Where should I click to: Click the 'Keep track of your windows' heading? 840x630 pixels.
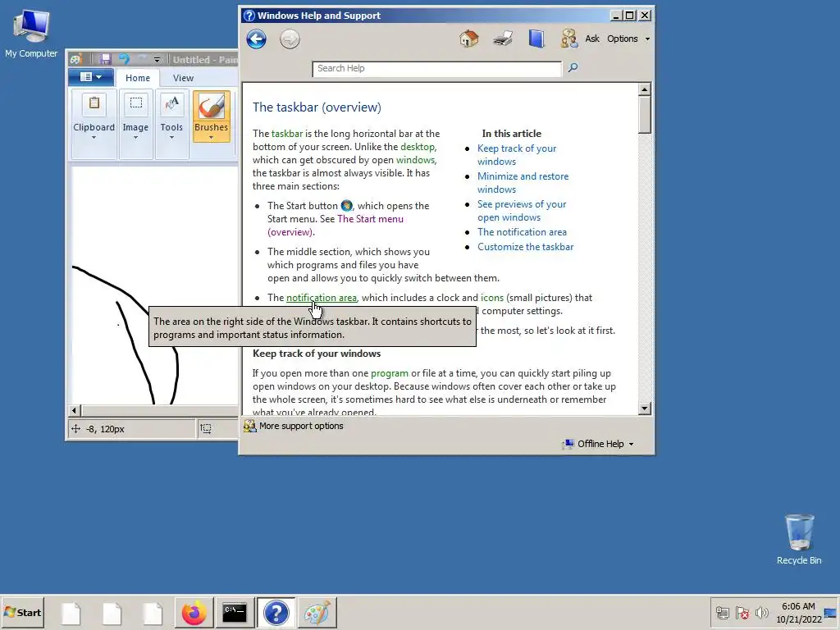click(x=317, y=354)
